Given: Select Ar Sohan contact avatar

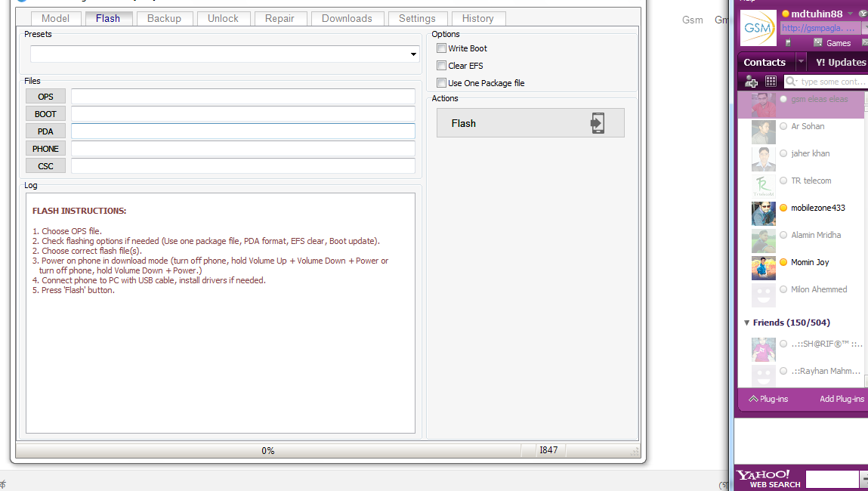Looking at the screenshot, I should click(764, 131).
